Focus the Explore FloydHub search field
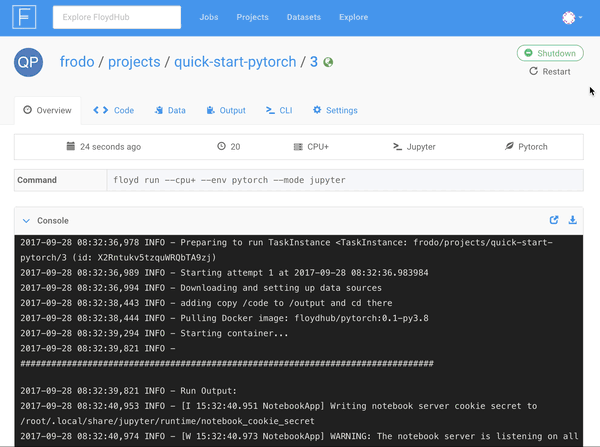This screenshot has height=447, width=600. coord(115,17)
